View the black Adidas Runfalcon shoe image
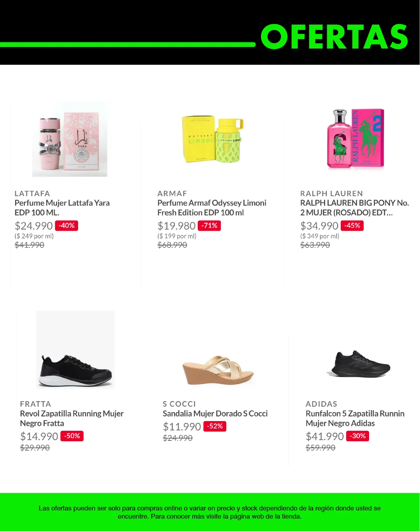Image resolution: width=420 pixels, height=531 pixels. (361, 364)
